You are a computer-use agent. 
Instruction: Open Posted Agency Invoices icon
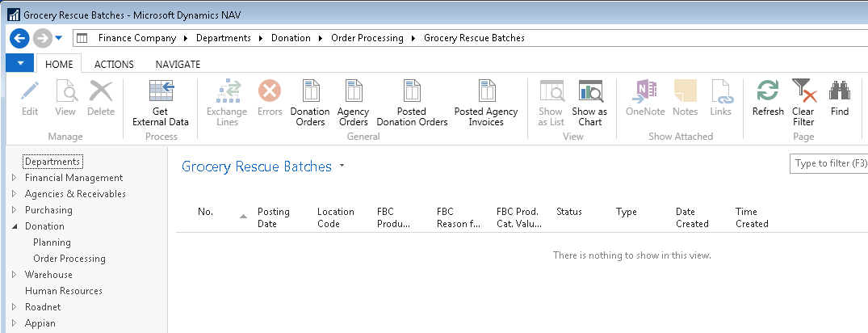[485, 91]
